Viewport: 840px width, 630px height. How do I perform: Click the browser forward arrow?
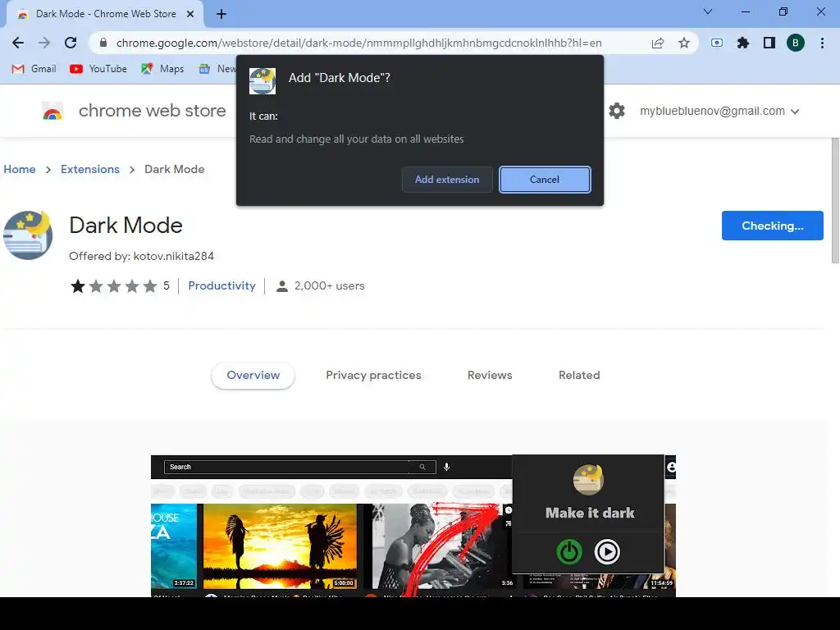(44, 43)
